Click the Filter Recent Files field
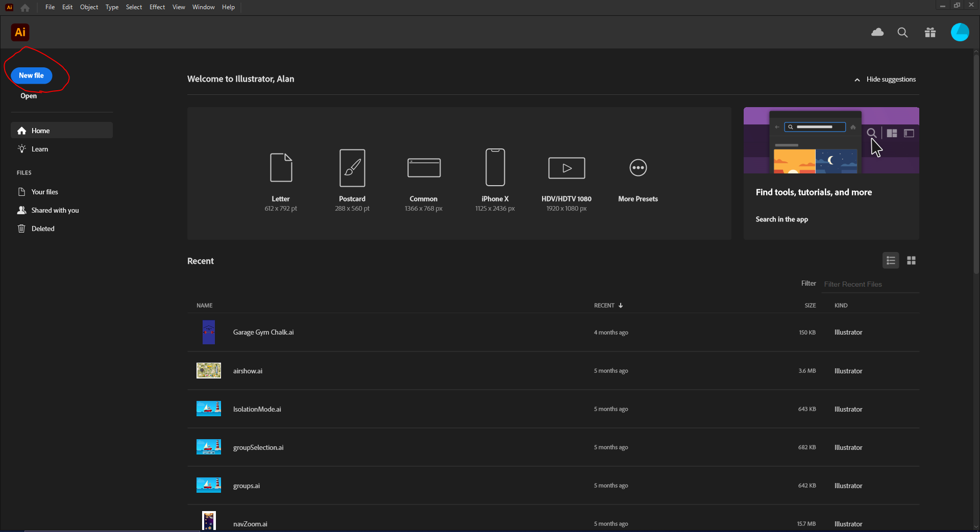This screenshot has width=980, height=532. pyautogui.click(x=870, y=284)
